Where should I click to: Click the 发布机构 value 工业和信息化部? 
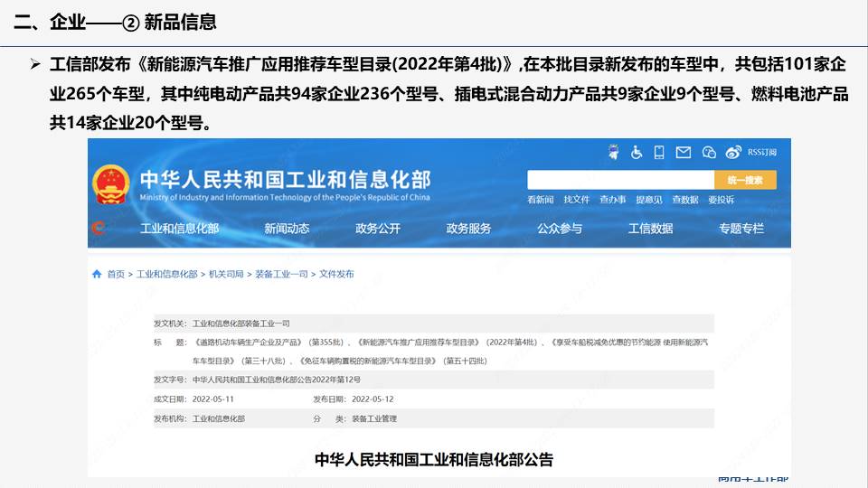click(x=219, y=418)
